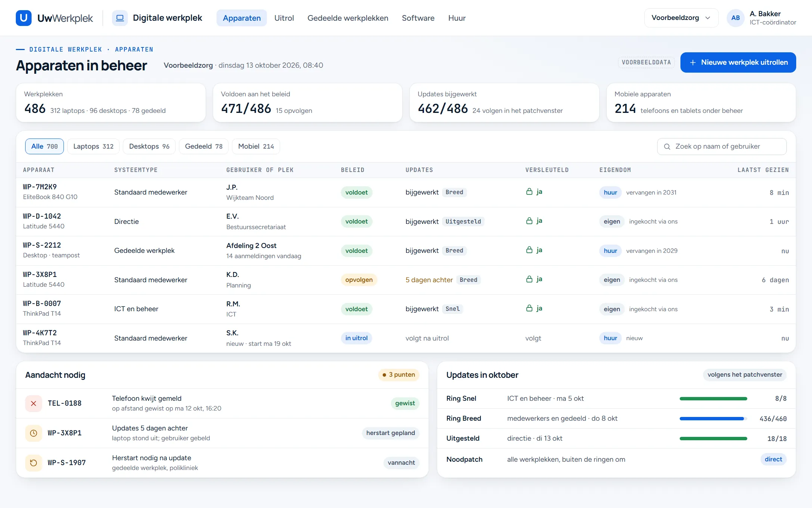812x508 pixels.
Task: Switch to the Apparaten tab
Action: pyautogui.click(x=242, y=18)
